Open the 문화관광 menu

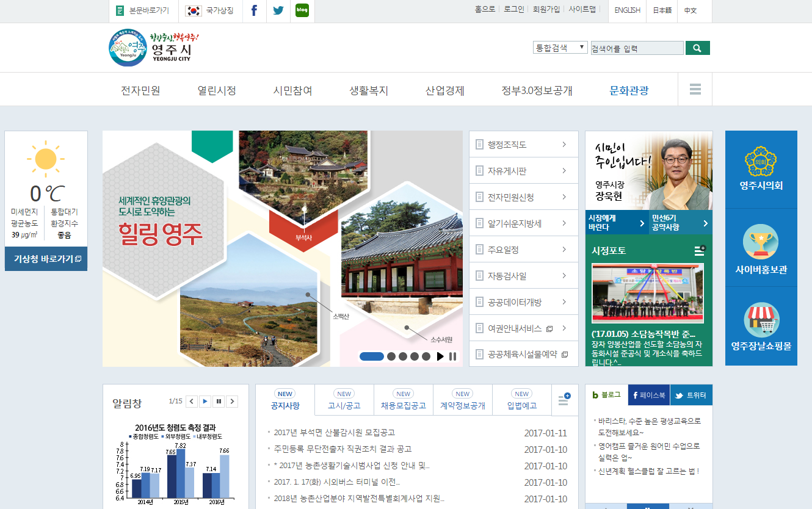628,89
